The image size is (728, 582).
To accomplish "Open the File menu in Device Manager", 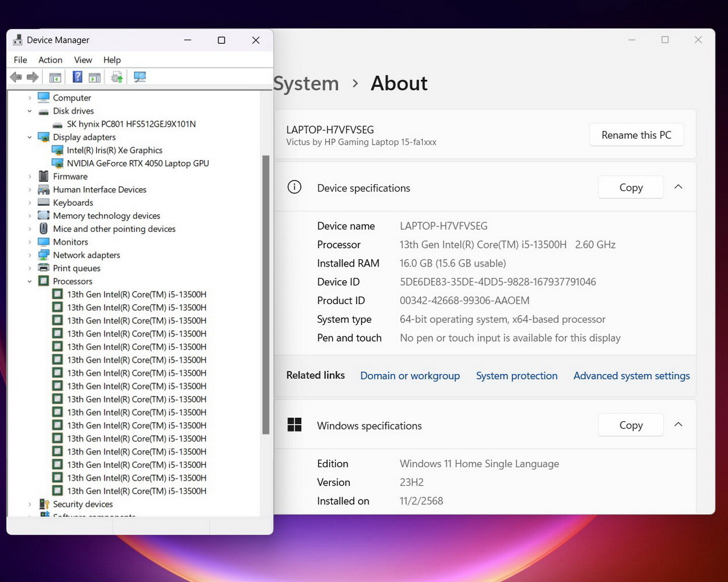I will tap(20, 60).
